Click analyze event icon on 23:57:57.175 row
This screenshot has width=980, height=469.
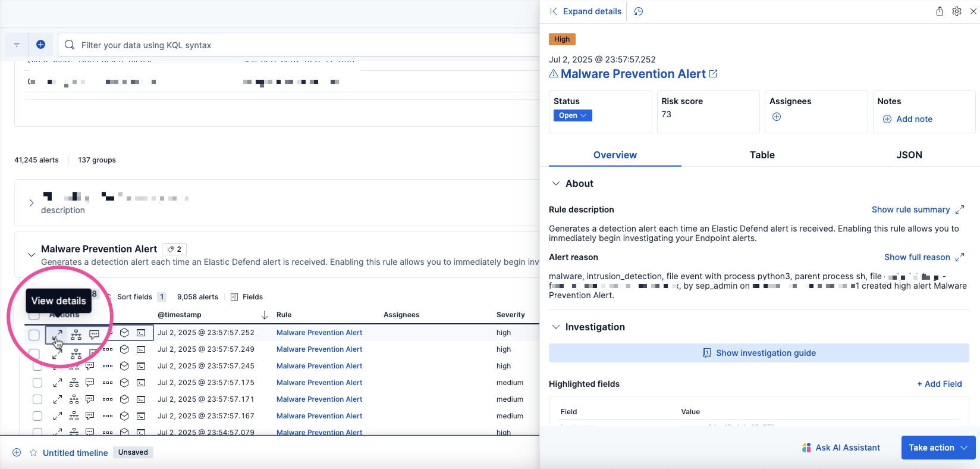click(74, 383)
